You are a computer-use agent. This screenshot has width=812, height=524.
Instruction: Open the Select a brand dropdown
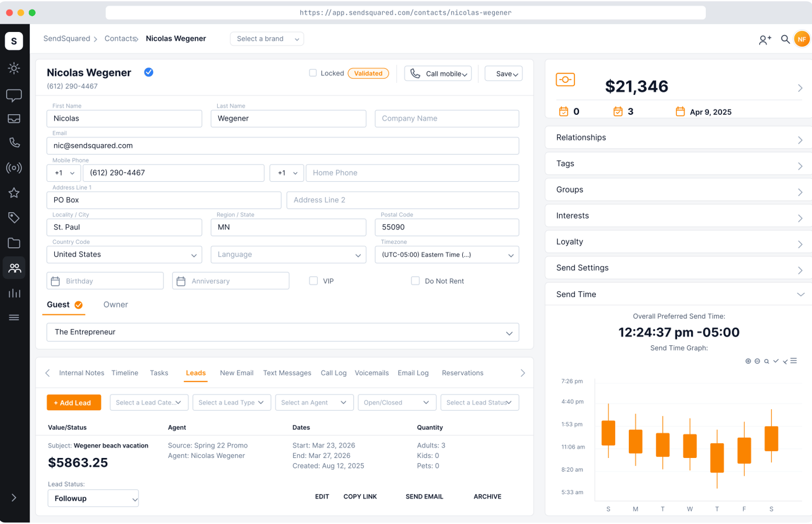point(267,39)
